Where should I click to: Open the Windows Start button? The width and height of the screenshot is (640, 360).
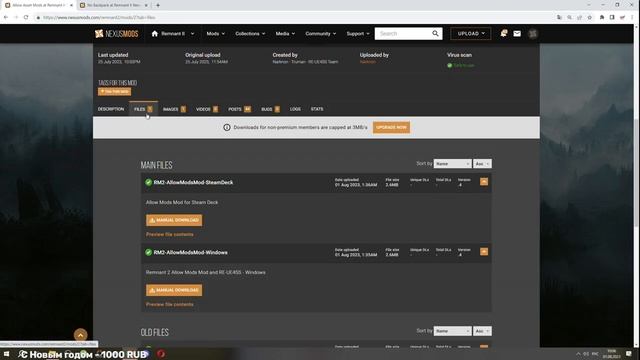coord(6,354)
